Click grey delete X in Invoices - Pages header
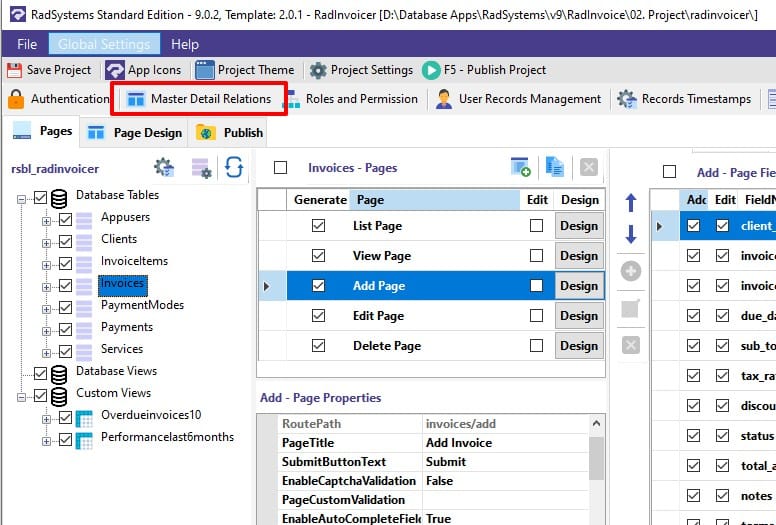Screen dimensions: 776x525 (x=588, y=167)
